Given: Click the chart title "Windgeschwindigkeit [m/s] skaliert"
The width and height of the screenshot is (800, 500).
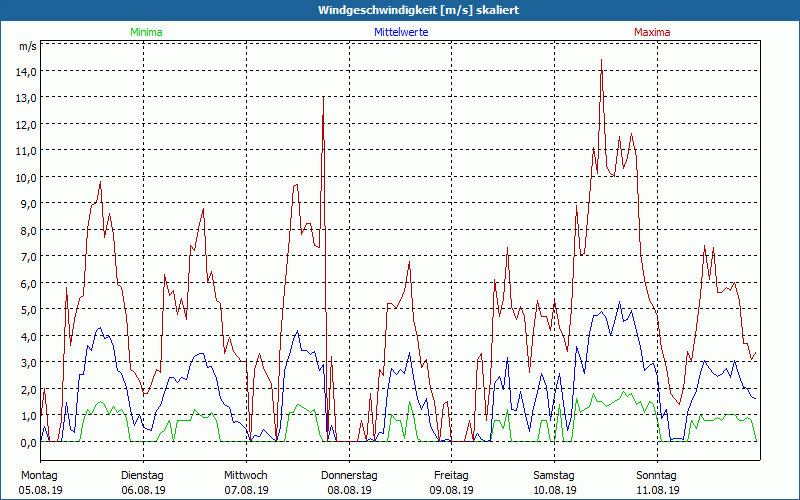Looking at the screenshot, I should 418,10.
